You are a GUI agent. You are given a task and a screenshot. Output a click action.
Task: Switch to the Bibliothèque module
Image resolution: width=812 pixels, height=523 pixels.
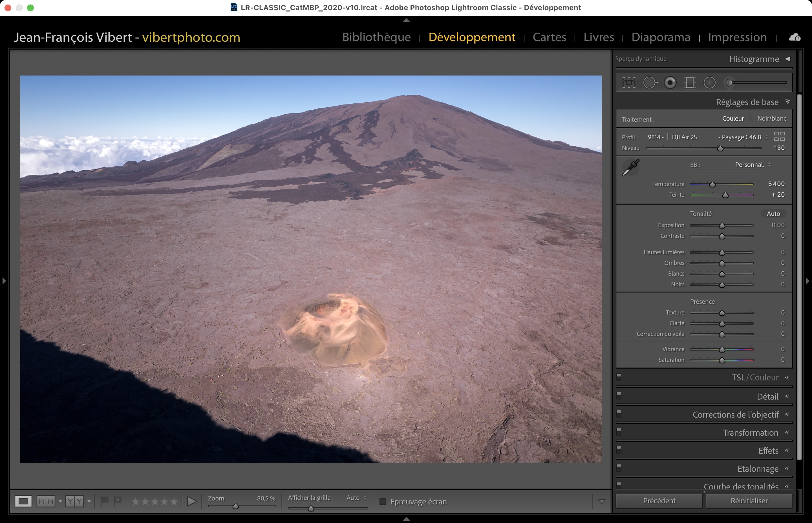376,37
